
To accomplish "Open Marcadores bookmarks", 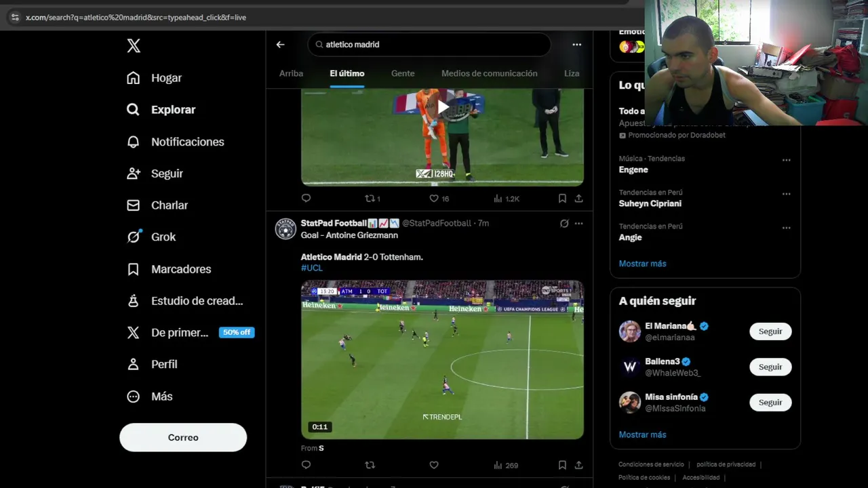I will click(x=169, y=269).
